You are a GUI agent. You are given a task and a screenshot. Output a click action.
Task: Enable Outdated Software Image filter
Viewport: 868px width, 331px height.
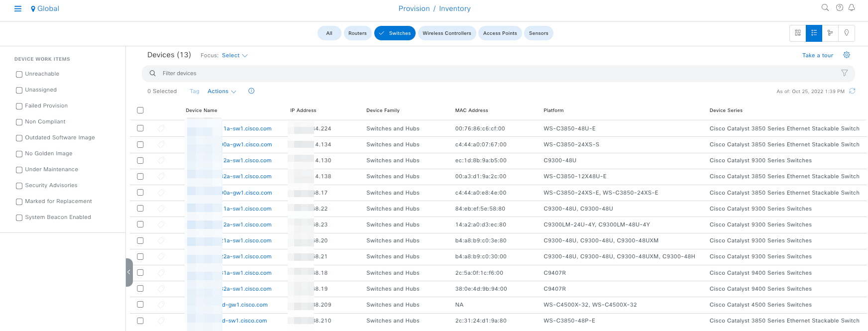(19, 138)
